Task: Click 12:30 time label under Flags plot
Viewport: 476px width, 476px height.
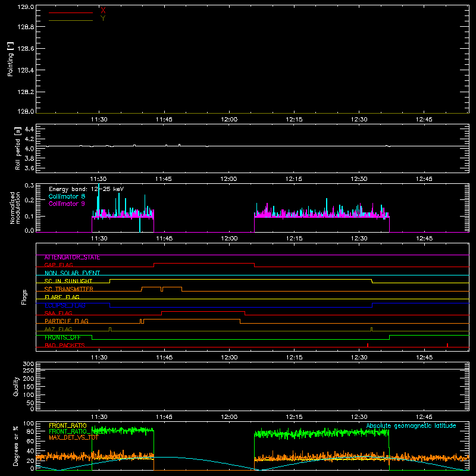Action: [x=359, y=358]
